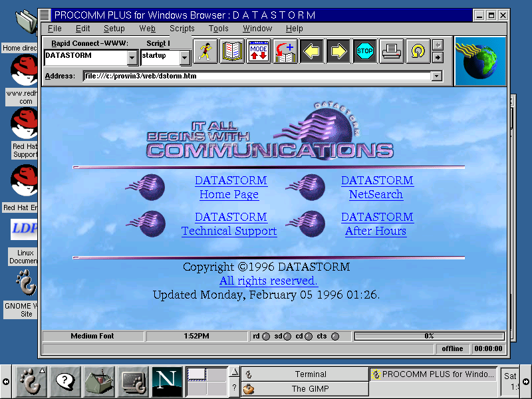
Task: Expand the Address history dropdown
Action: click(437, 76)
